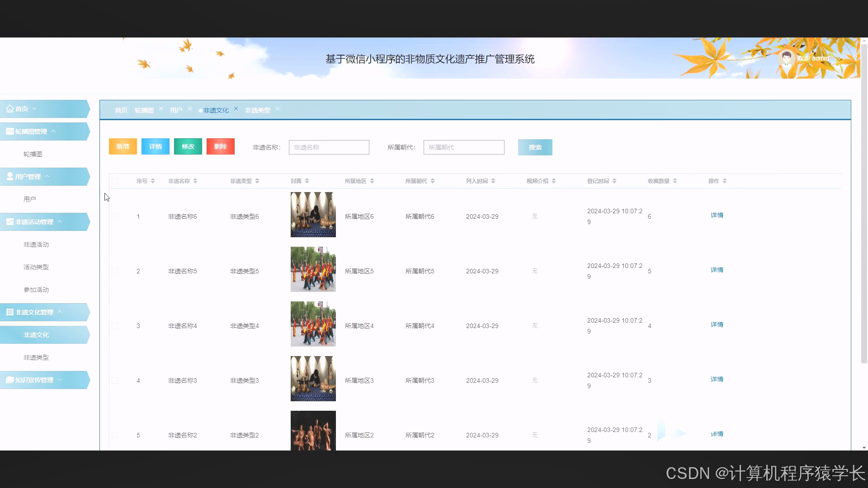Image resolution: width=868 pixels, height=488 pixels.
Task: Sort the 列入时间 column using its sort arrows
Action: pos(493,180)
